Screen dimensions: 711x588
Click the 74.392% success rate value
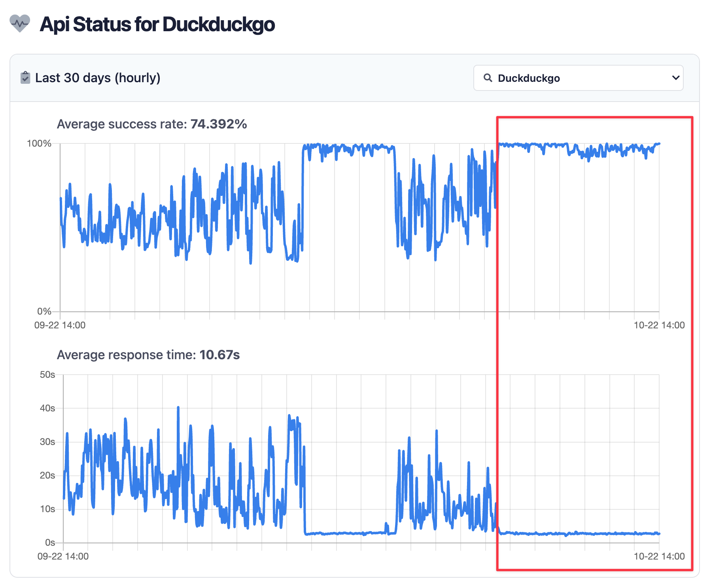(x=219, y=124)
